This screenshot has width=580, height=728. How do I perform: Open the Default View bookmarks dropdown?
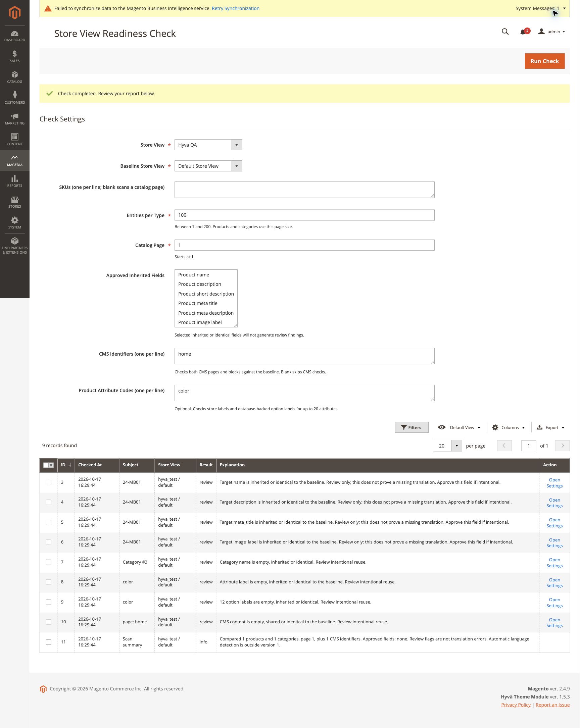[459, 427]
